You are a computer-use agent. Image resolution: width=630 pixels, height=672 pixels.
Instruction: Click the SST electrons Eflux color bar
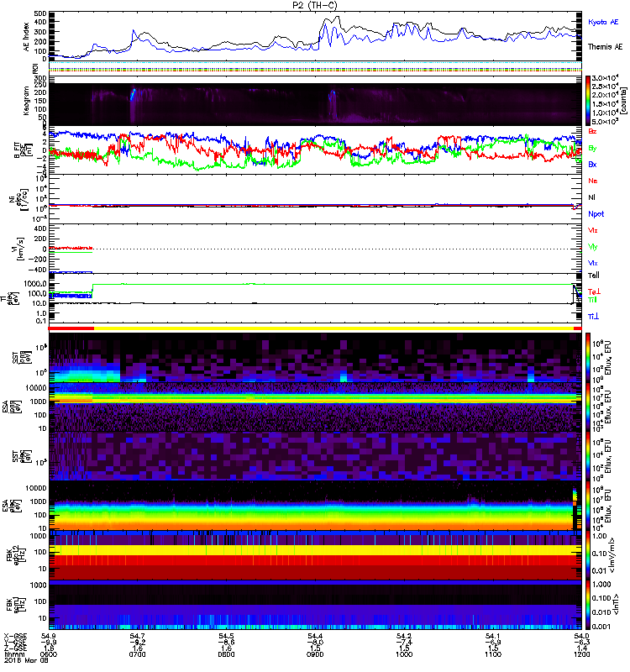(588, 456)
